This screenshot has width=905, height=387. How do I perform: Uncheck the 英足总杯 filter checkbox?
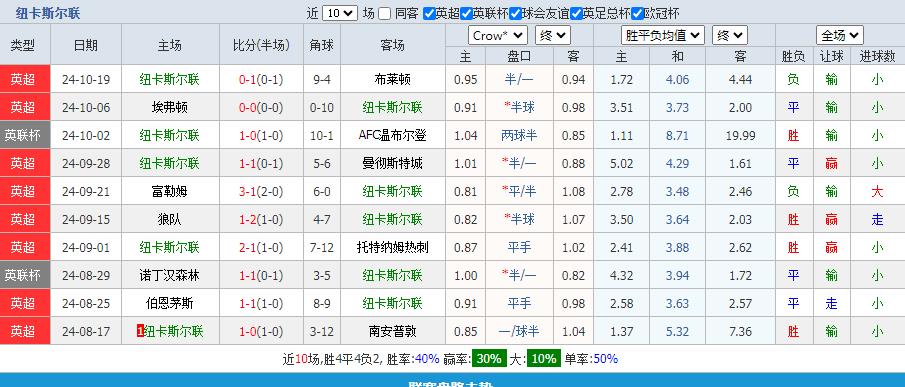576,14
